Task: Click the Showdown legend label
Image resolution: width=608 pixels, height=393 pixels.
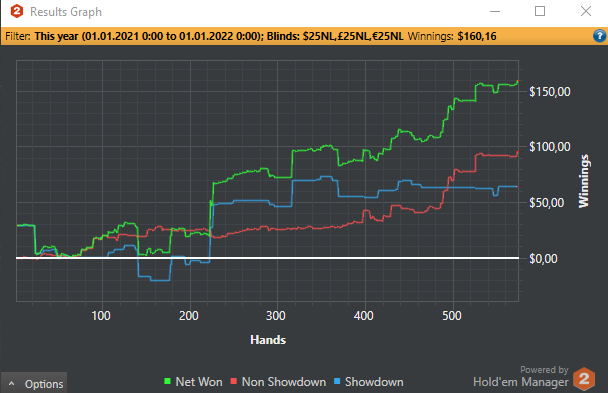Action: pyautogui.click(x=374, y=382)
